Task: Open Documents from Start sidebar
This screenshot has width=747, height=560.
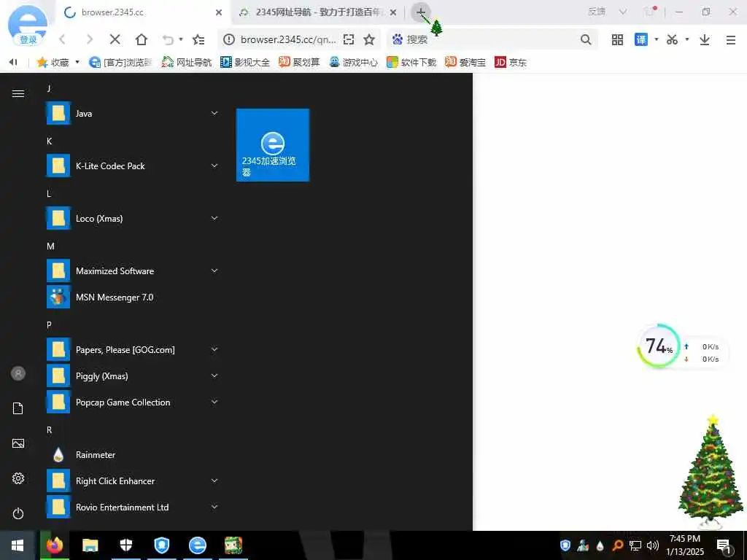Action: pyautogui.click(x=18, y=408)
